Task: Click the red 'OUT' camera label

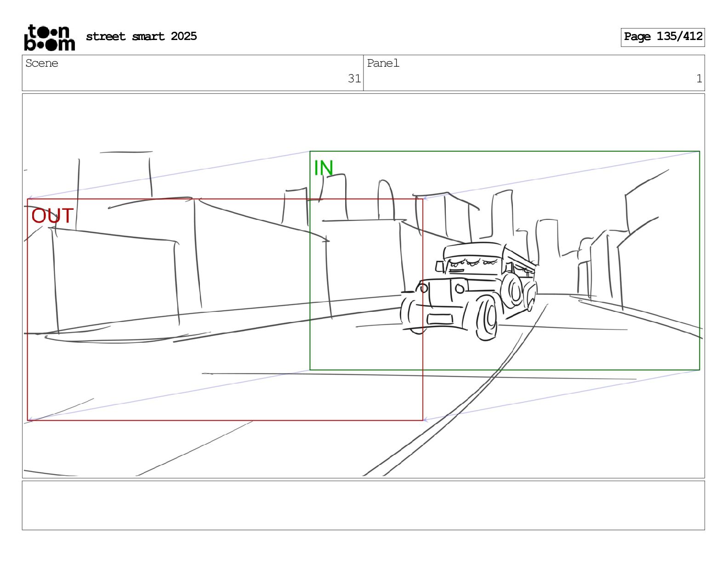Action: [52, 216]
